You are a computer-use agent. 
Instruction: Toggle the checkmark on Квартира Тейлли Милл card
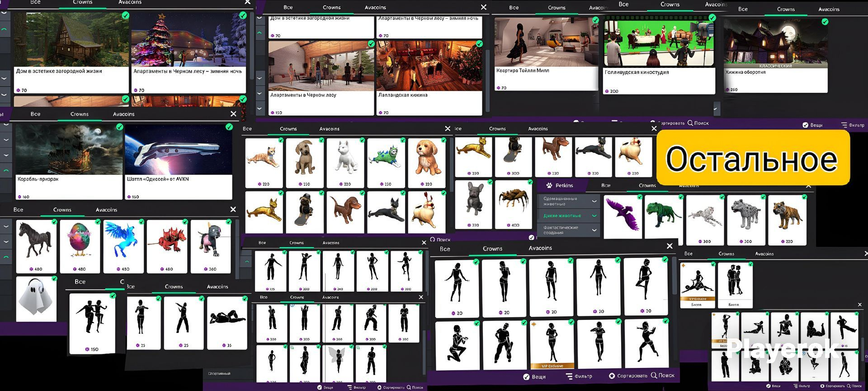click(595, 20)
